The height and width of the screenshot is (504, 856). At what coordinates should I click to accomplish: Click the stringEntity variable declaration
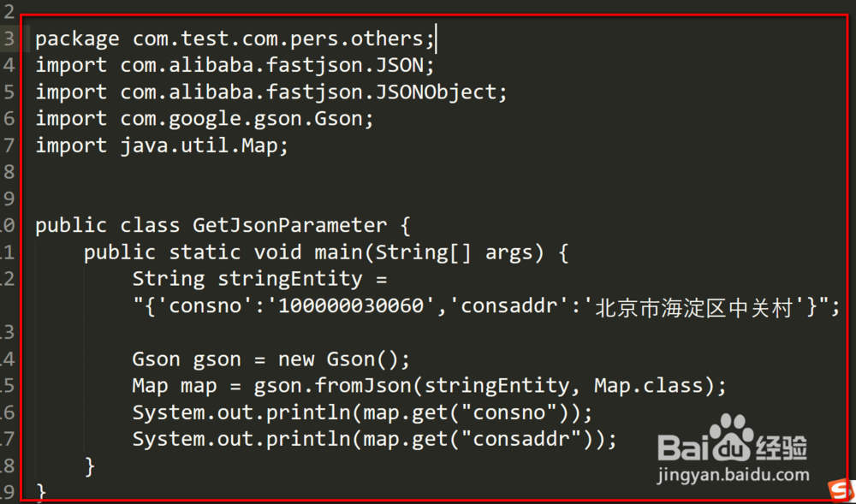[259, 279]
